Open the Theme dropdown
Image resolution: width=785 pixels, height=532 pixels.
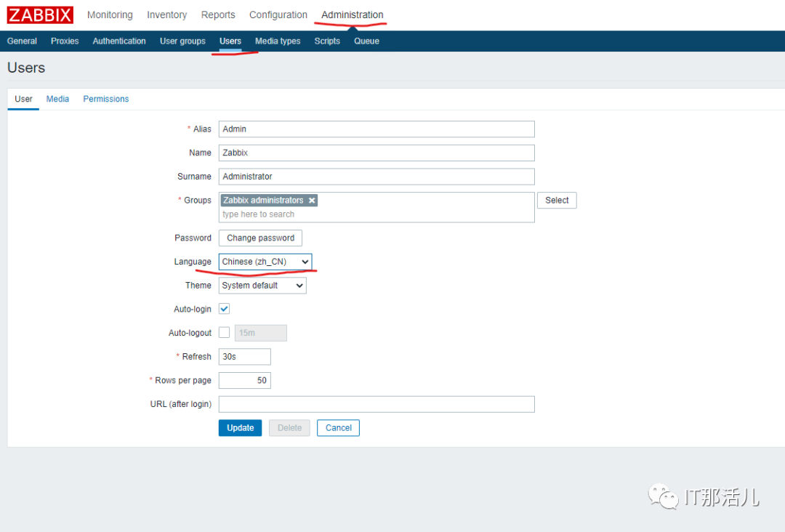click(262, 286)
